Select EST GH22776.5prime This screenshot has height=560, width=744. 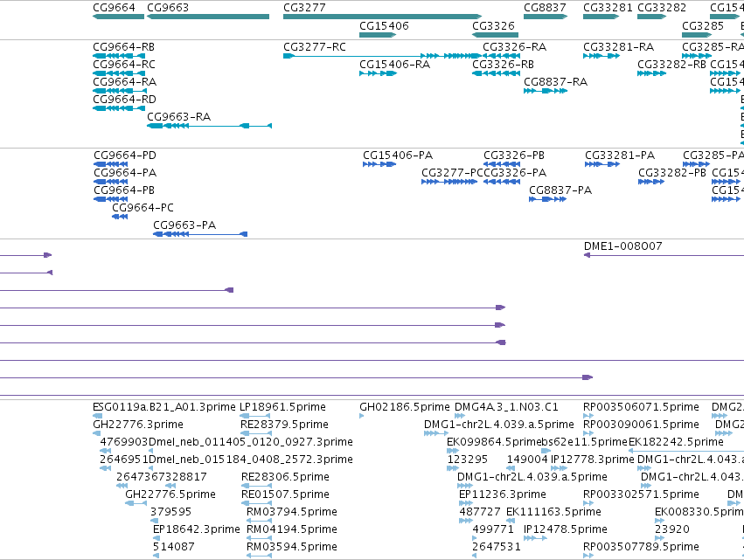[136, 503]
